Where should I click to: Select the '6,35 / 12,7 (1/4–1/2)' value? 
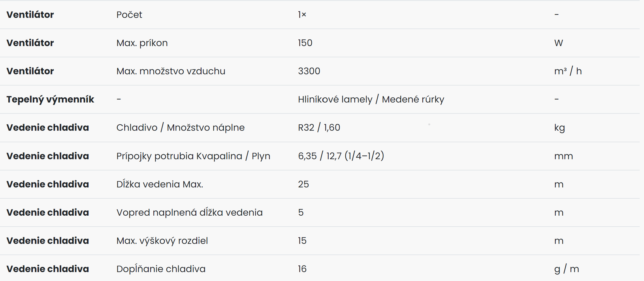click(341, 156)
